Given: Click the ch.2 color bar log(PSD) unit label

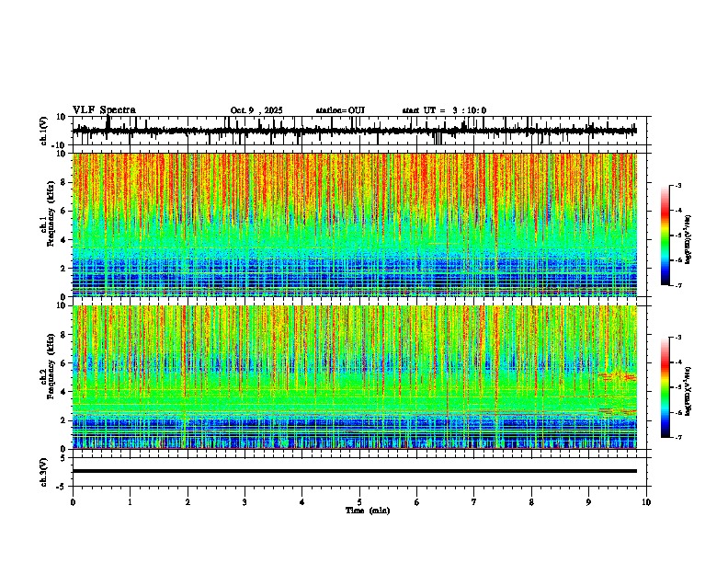Looking at the screenshot, I should click(688, 391).
